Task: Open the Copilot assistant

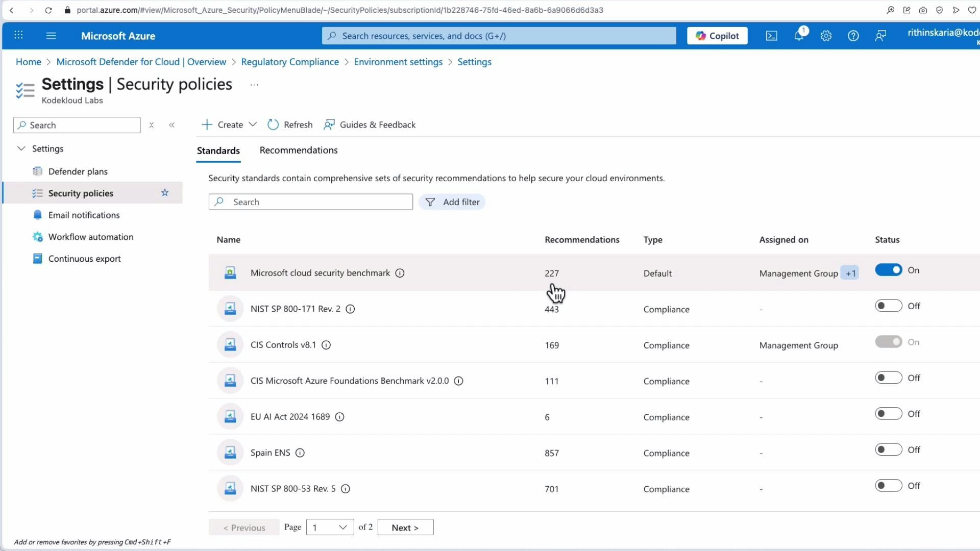Action: pyautogui.click(x=717, y=36)
